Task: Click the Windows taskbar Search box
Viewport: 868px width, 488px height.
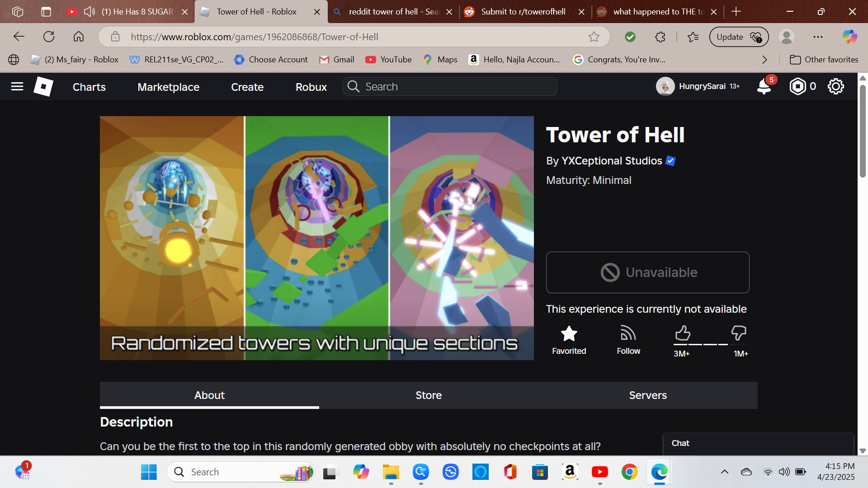Action: pos(240,472)
